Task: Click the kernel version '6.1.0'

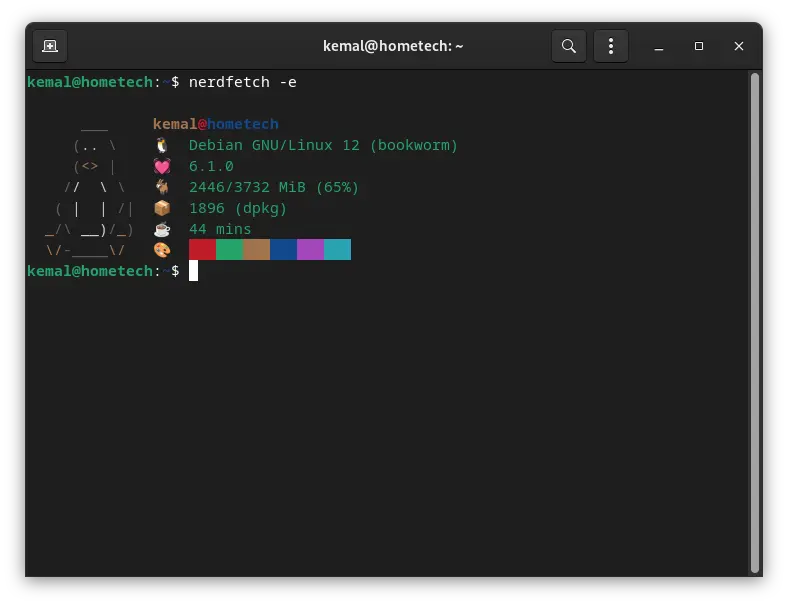Action: tap(211, 166)
